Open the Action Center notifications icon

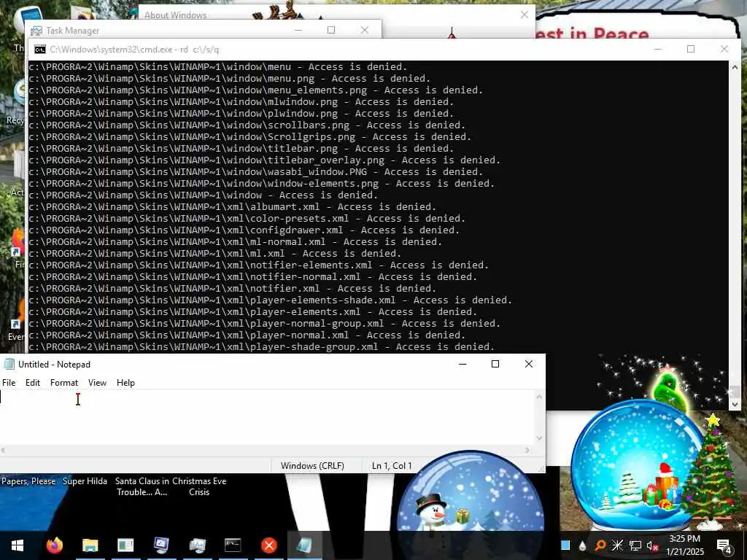click(724, 546)
